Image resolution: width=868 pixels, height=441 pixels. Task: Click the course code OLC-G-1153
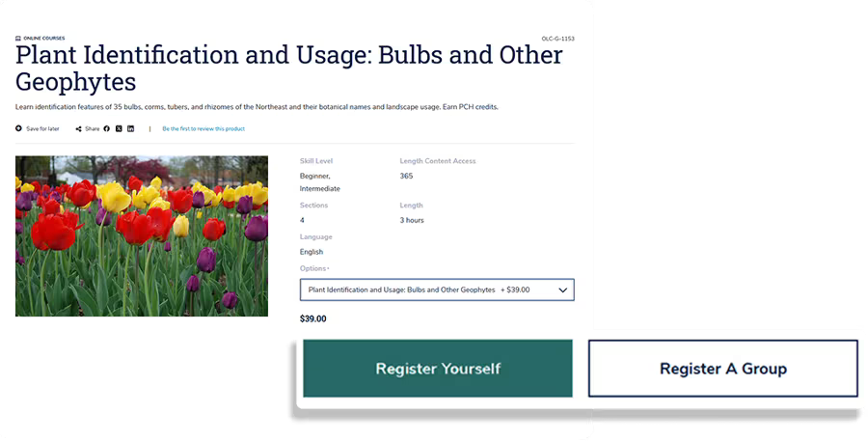(557, 39)
